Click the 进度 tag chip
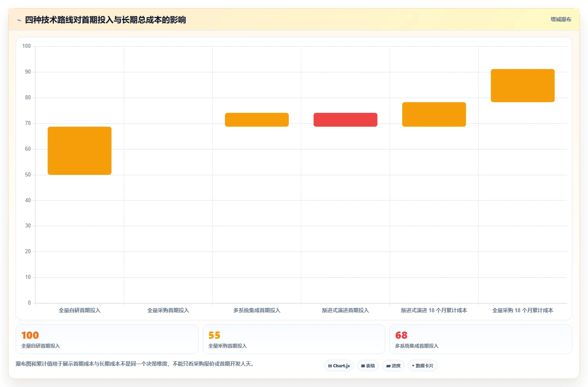Image resolution: width=588 pixels, height=387 pixels. tap(393, 366)
